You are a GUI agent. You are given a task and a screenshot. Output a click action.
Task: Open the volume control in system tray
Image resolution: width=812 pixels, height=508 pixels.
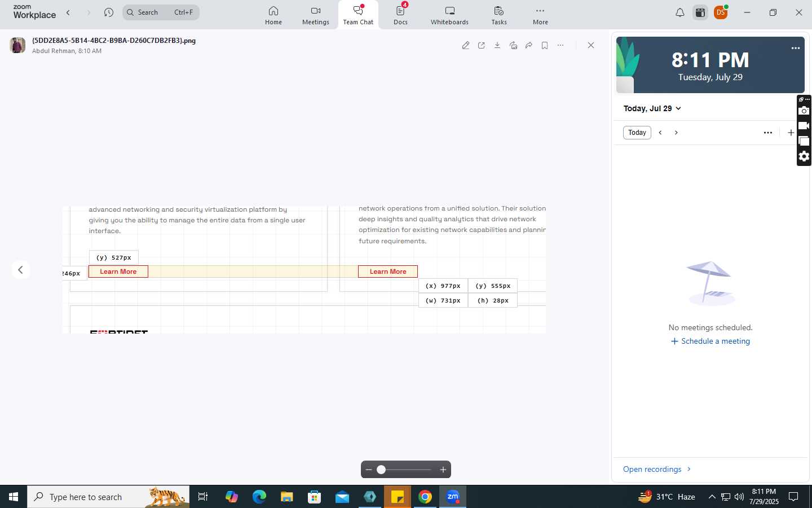pos(739,497)
